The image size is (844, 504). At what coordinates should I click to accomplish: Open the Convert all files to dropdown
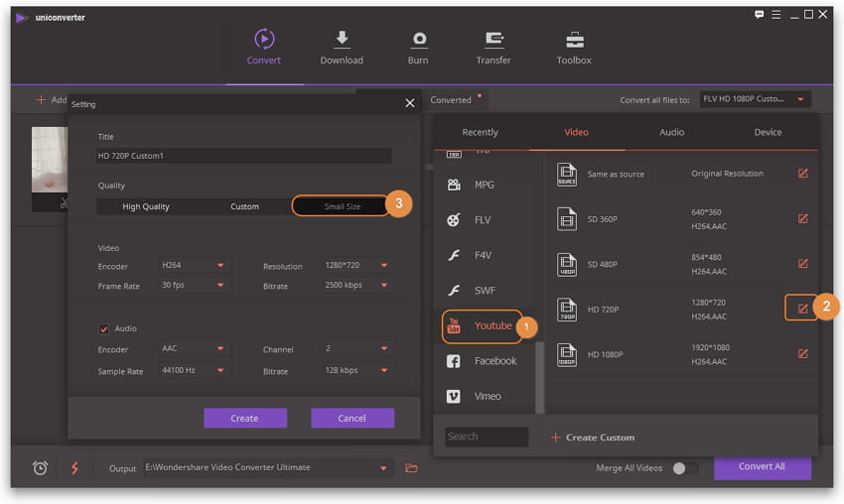(x=755, y=99)
